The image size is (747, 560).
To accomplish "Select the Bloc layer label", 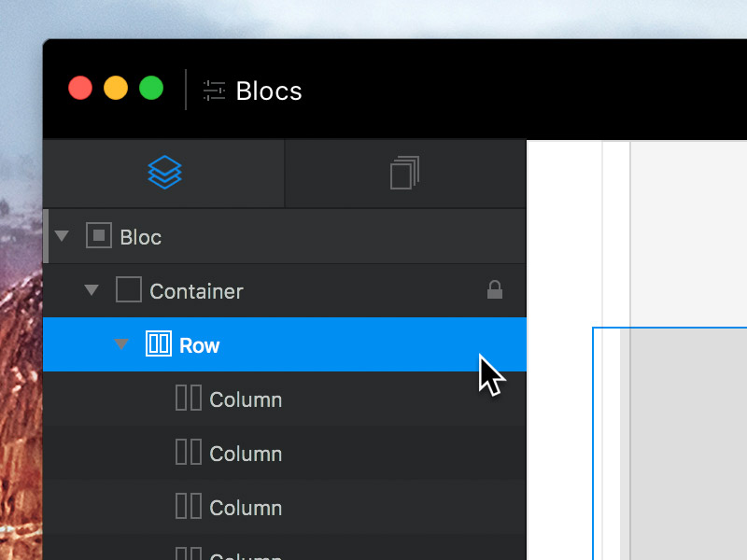I will click(141, 237).
